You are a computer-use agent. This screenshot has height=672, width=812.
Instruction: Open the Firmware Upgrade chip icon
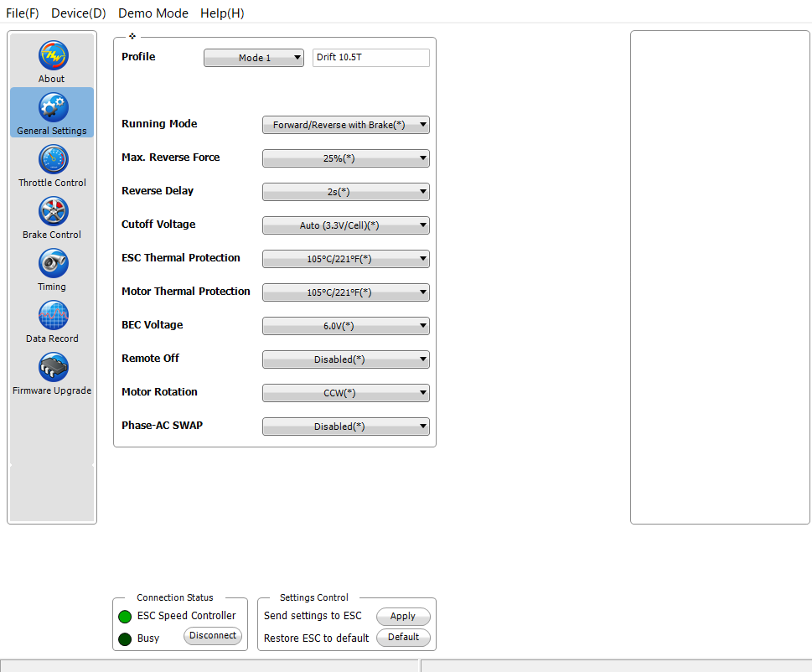(x=53, y=368)
